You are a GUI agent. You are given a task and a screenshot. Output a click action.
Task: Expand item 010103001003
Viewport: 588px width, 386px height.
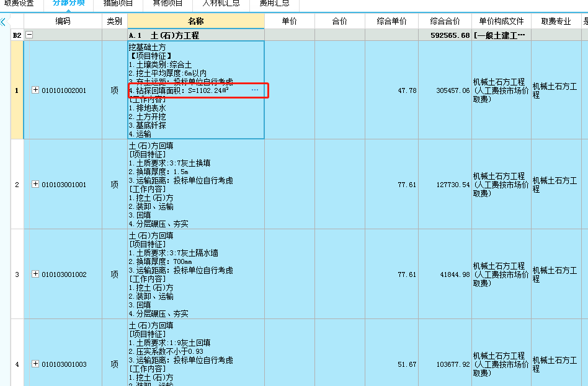35,364
